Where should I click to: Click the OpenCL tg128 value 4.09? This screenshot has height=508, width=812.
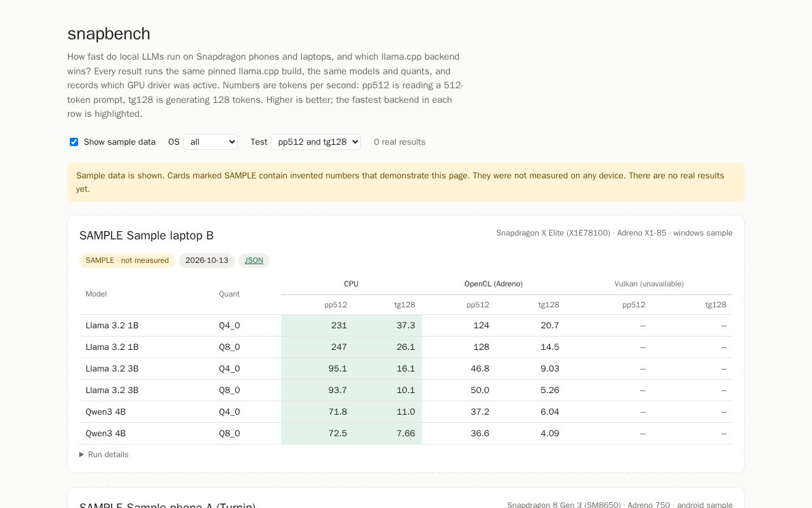[550, 434]
